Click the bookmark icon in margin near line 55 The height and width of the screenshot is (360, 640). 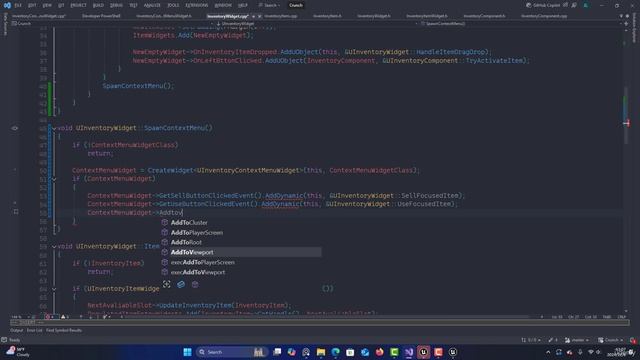[16, 211]
